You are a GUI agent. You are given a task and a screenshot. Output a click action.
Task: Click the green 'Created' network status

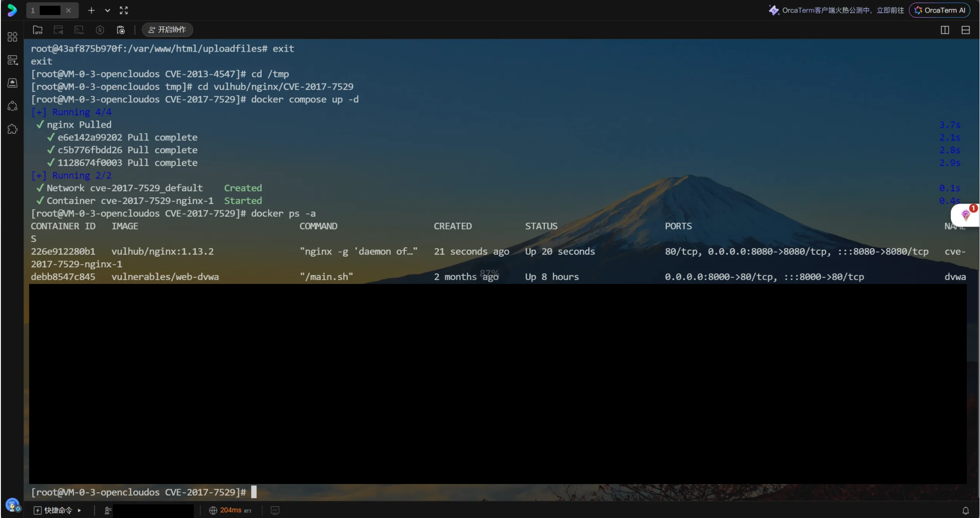(243, 188)
